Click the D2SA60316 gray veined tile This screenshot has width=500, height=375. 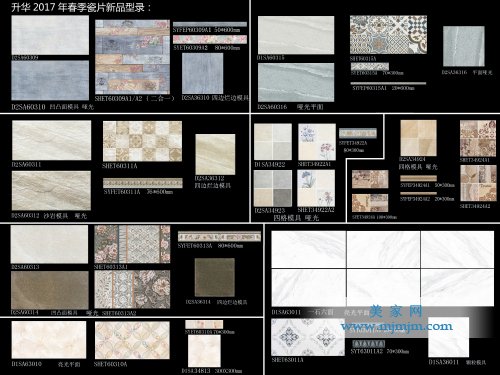pos(296,82)
